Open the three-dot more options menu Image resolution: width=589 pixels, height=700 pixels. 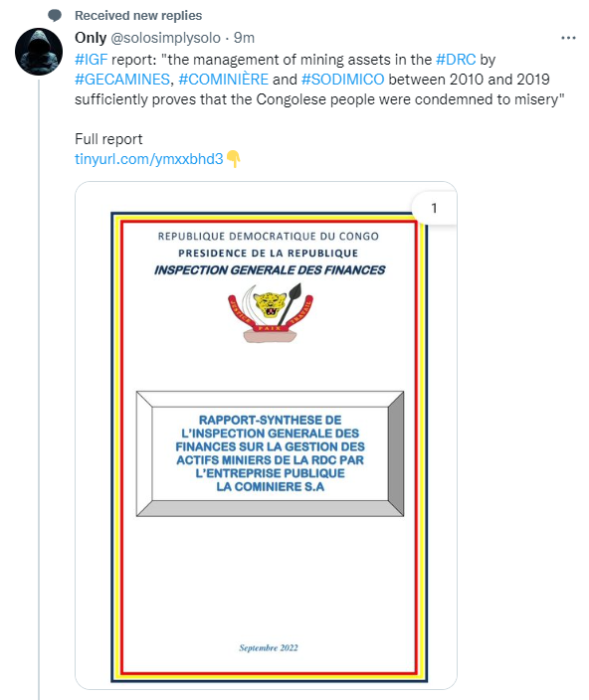(x=568, y=38)
